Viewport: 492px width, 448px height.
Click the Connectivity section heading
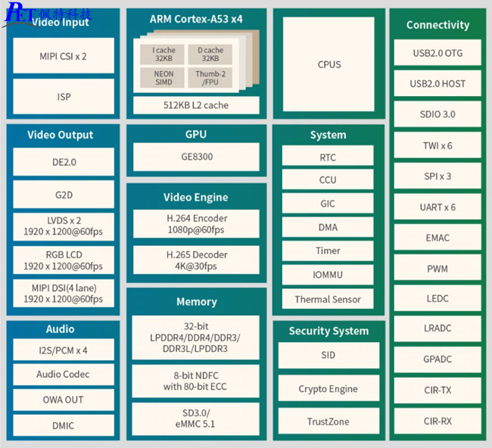(438, 25)
